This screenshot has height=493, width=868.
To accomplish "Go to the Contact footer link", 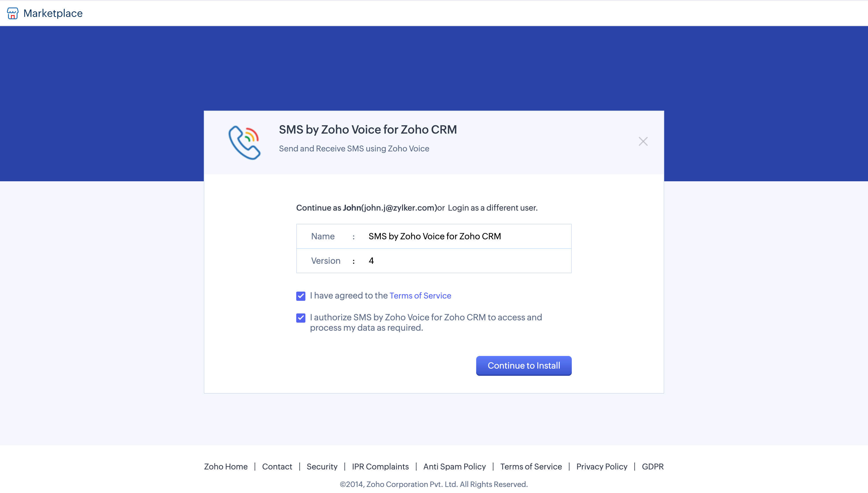I will (x=277, y=466).
